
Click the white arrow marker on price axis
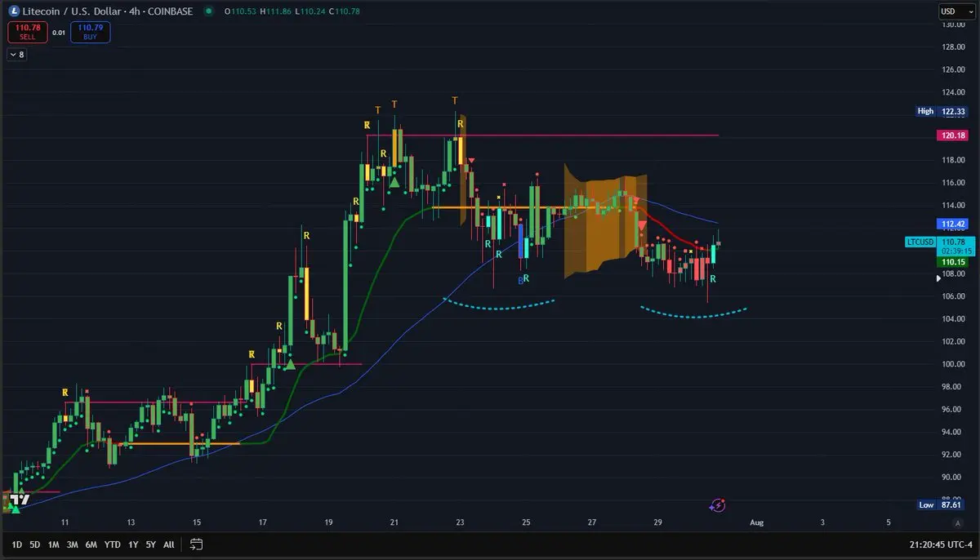coord(938,278)
